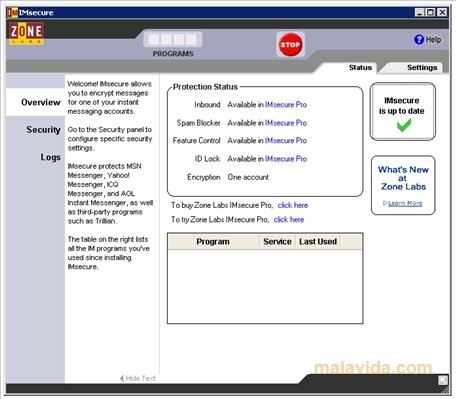Switch to the Status tab
Viewport: 456px width, 399px height.
coord(360,68)
